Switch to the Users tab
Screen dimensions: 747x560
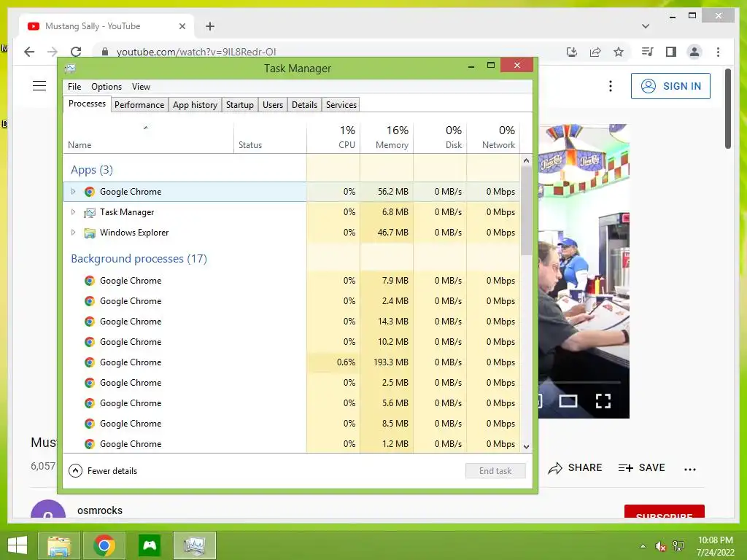(273, 105)
